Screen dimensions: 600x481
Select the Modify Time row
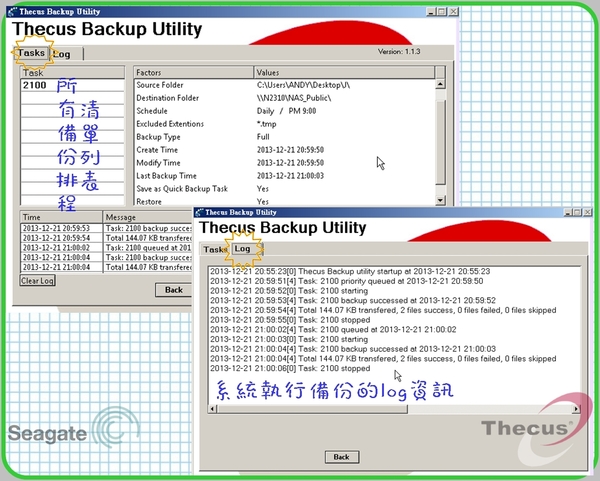pos(285,163)
